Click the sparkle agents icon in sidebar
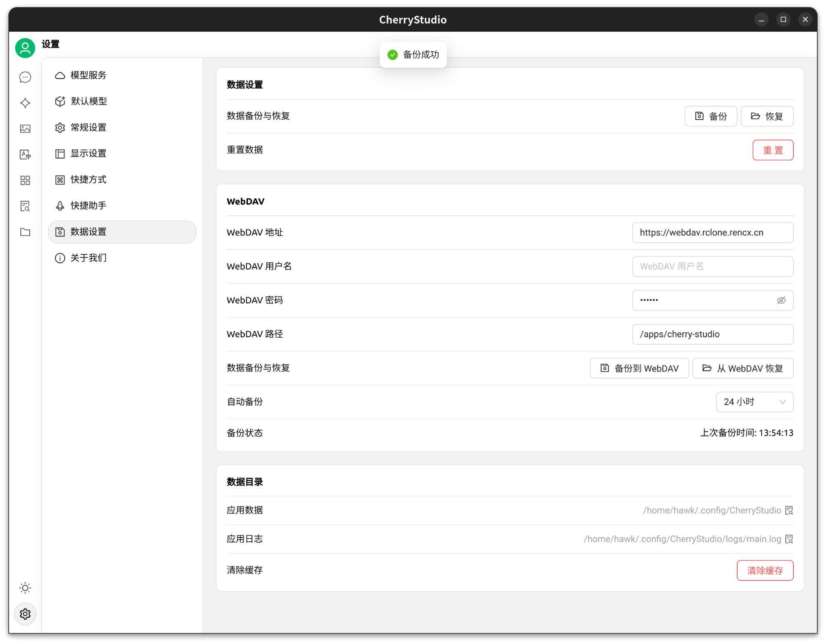The height and width of the screenshot is (644, 826). pos(25,103)
